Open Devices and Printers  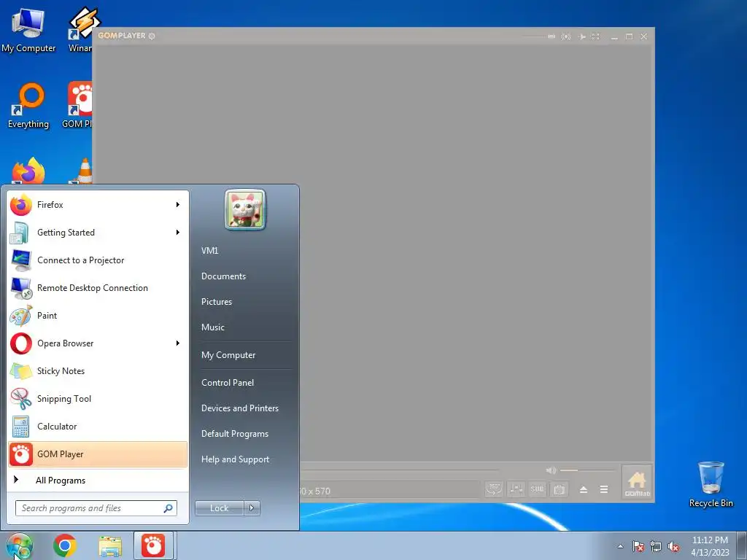click(x=239, y=408)
